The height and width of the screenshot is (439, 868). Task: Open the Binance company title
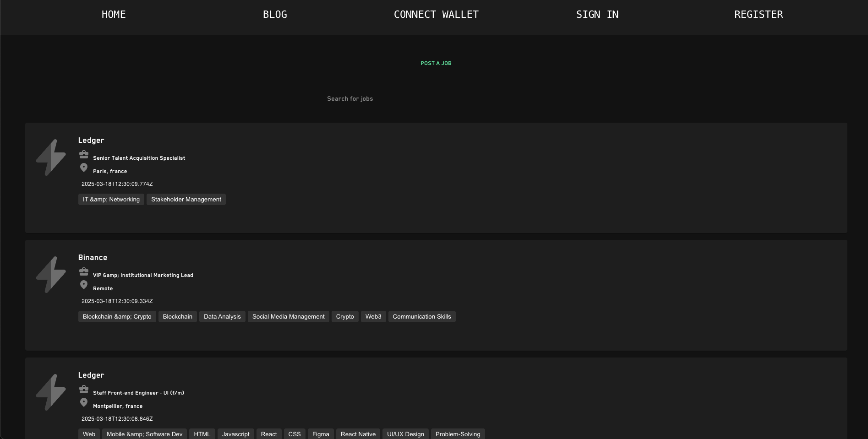(x=93, y=258)
